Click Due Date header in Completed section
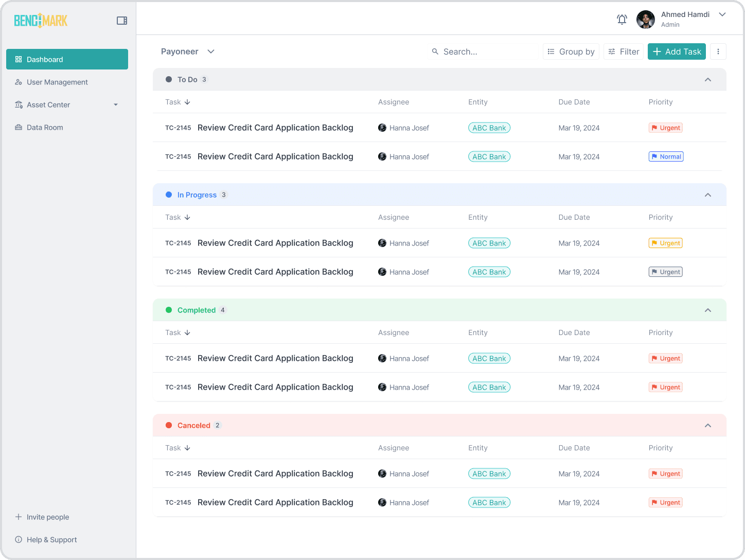 point(574,332)
